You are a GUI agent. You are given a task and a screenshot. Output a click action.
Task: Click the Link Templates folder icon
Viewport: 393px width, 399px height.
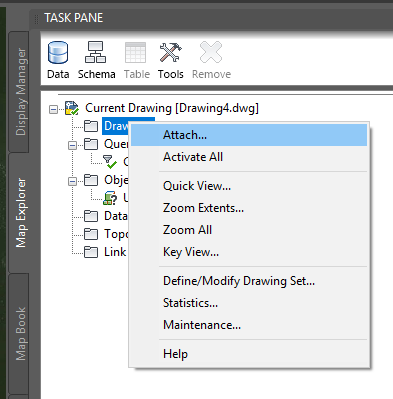(91, 252)
